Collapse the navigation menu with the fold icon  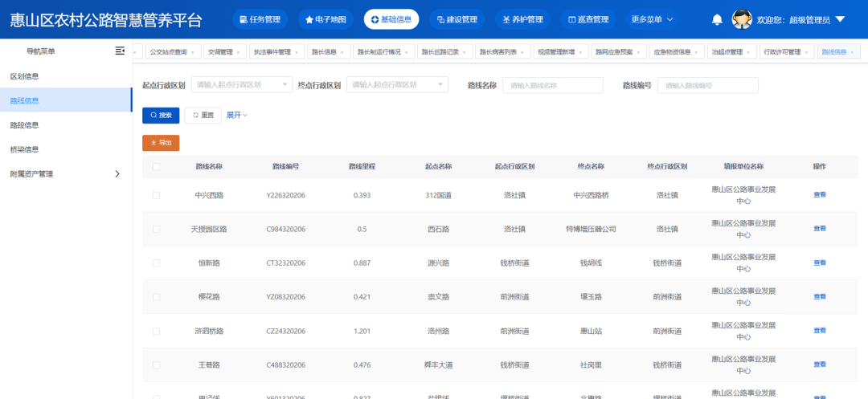[x=120, y=51]
